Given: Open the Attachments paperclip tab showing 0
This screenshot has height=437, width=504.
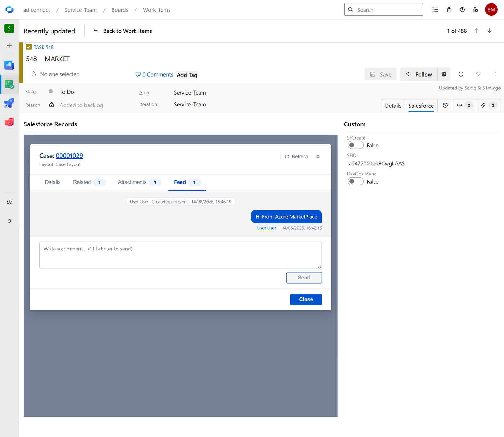Looking at the screenshot, I should [x=489, y=106].
